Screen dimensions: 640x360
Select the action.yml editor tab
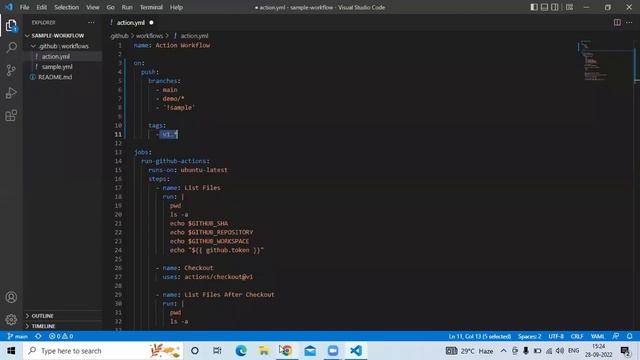tap(131, 22)
